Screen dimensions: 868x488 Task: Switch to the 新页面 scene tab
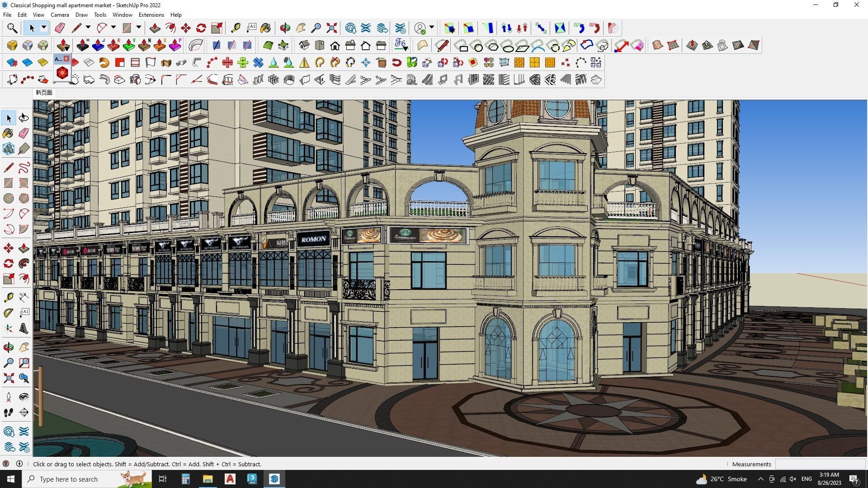point(44,93)
